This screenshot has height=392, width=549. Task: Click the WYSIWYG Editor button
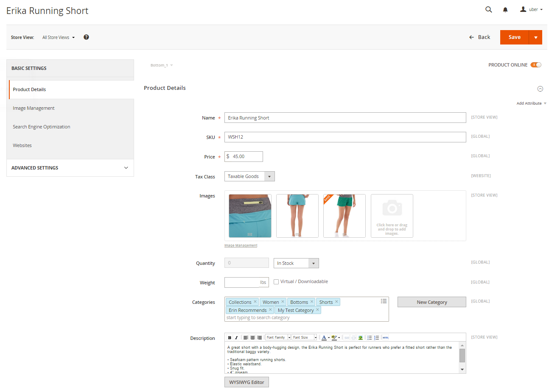[x=246, y=382]
